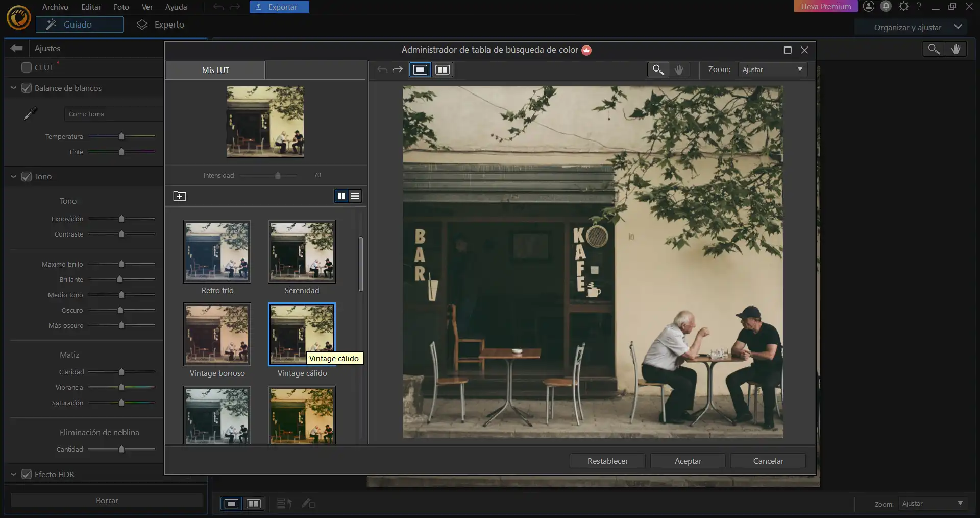This screenshot has height=518, width=980.
Task: Select the white balance eyedropper tool
Action: tap(31, 113)
